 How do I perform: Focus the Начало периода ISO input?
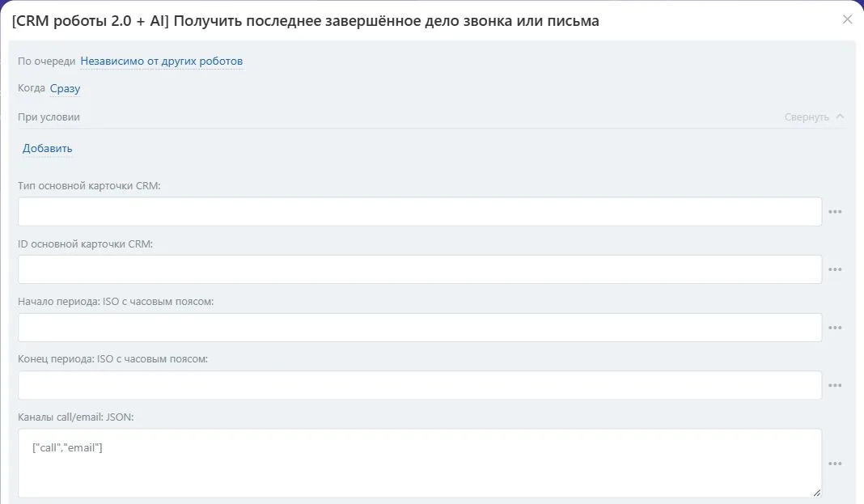(420, 328)
